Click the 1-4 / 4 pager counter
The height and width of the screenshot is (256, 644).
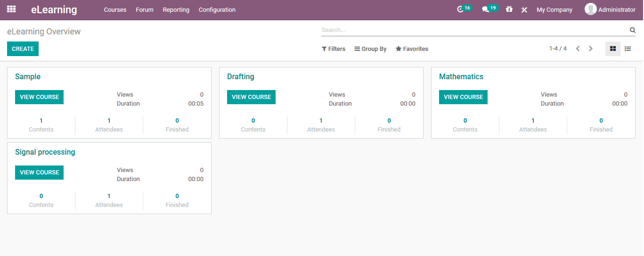[558, 49]
